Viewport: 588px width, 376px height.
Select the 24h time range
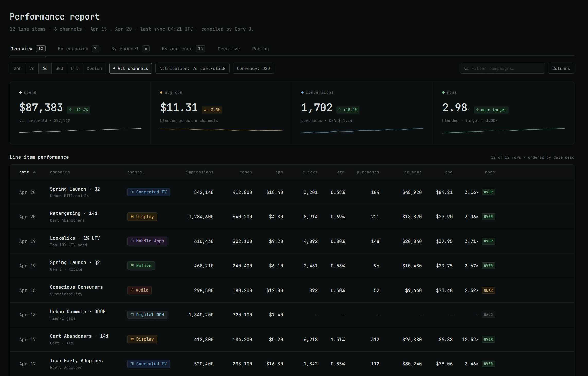17,68
